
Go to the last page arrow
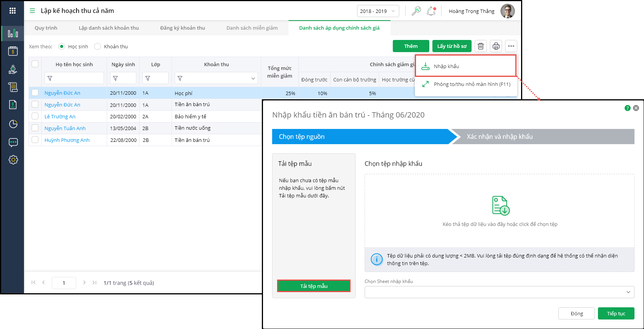point(94,282)
